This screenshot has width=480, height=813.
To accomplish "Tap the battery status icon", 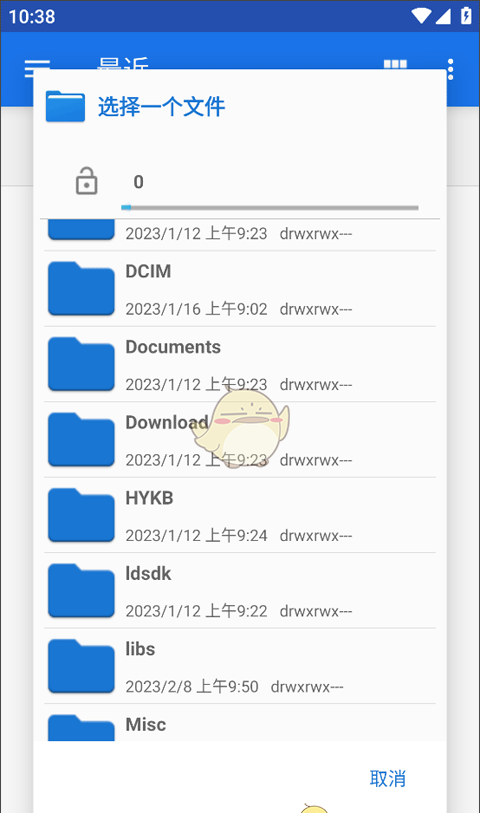I will pos(466,16).
